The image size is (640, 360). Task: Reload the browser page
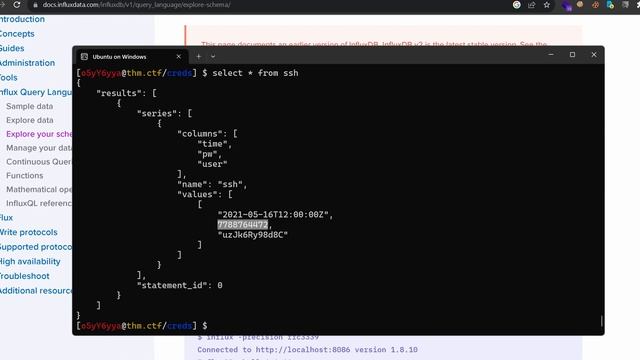tap(17, 5)
